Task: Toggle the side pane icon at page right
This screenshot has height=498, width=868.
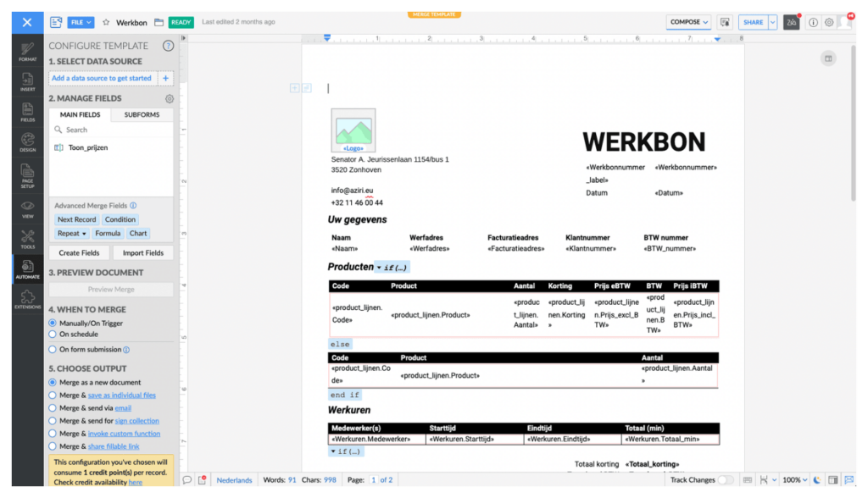Action: pos(828,58)
